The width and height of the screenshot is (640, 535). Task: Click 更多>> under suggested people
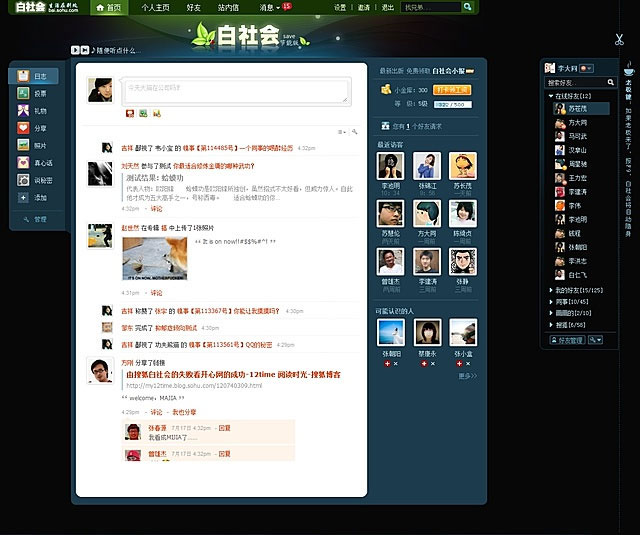click(467, 376)
